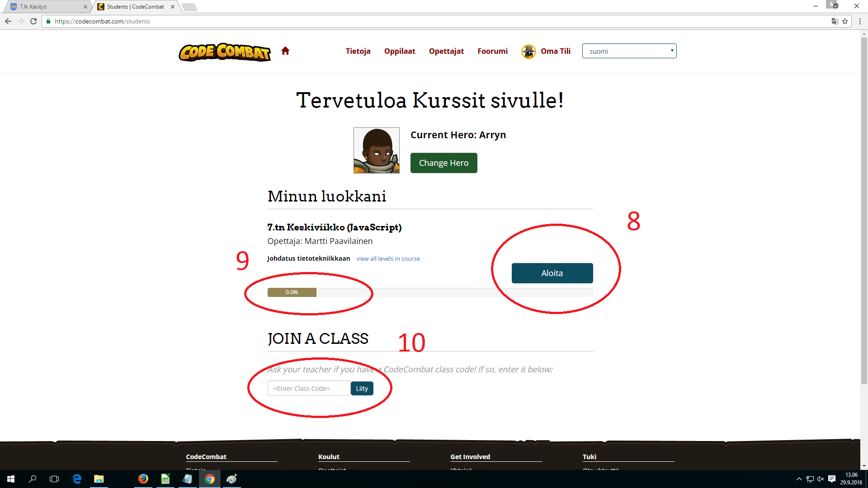Click the 0.0% course progress bar
The image size is (868, 488).
point(292,292)
